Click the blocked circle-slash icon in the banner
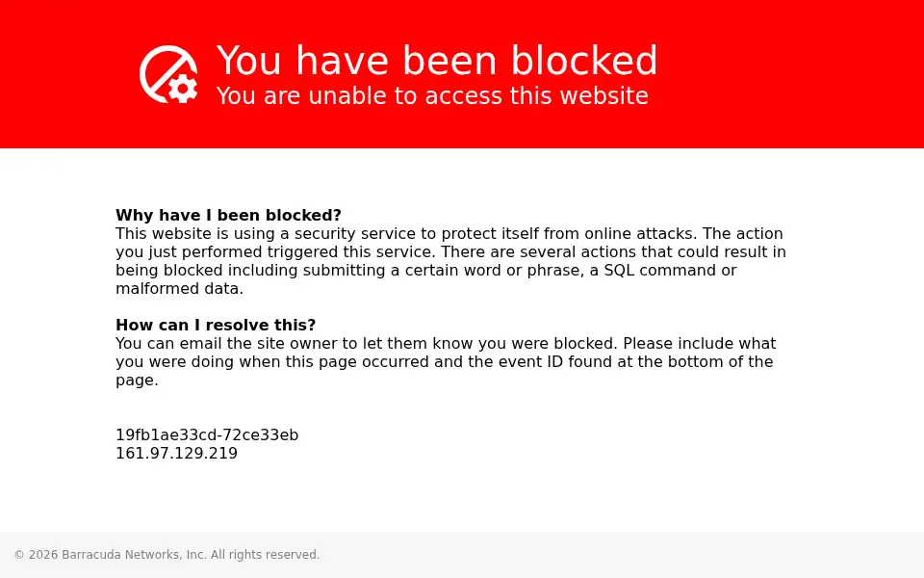The width and height of the screenshot is (924, 578). pos(167,74)
